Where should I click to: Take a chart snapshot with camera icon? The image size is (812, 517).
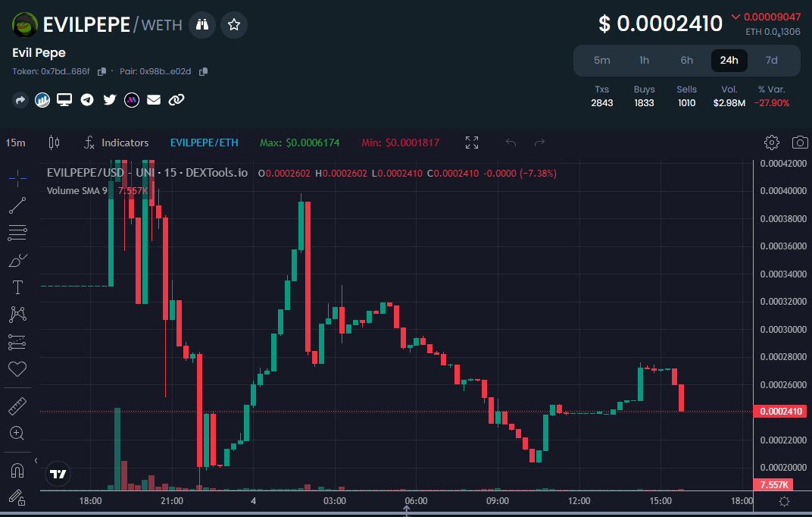[800, 143]
